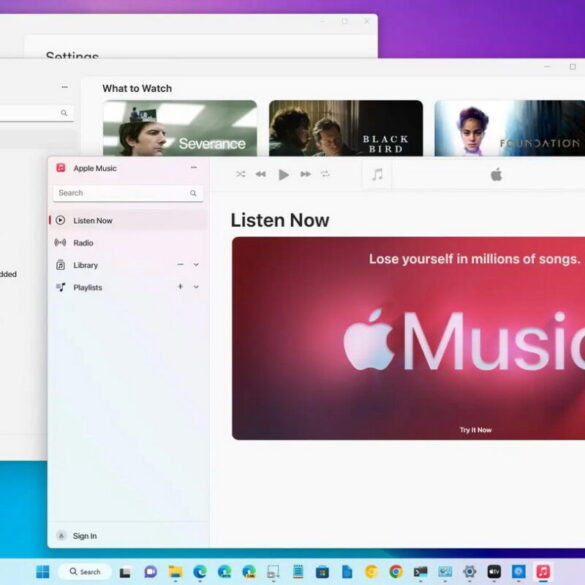Collapse the Library section chevron
The width and height of the screenshot is (585, 585).
196,265
